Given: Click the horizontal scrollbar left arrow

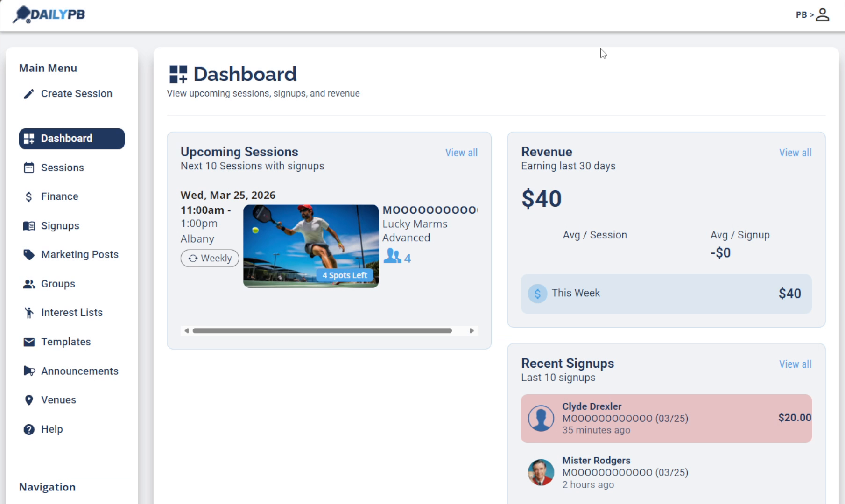Looking at the screenshot, I should [x=186, y=331].
